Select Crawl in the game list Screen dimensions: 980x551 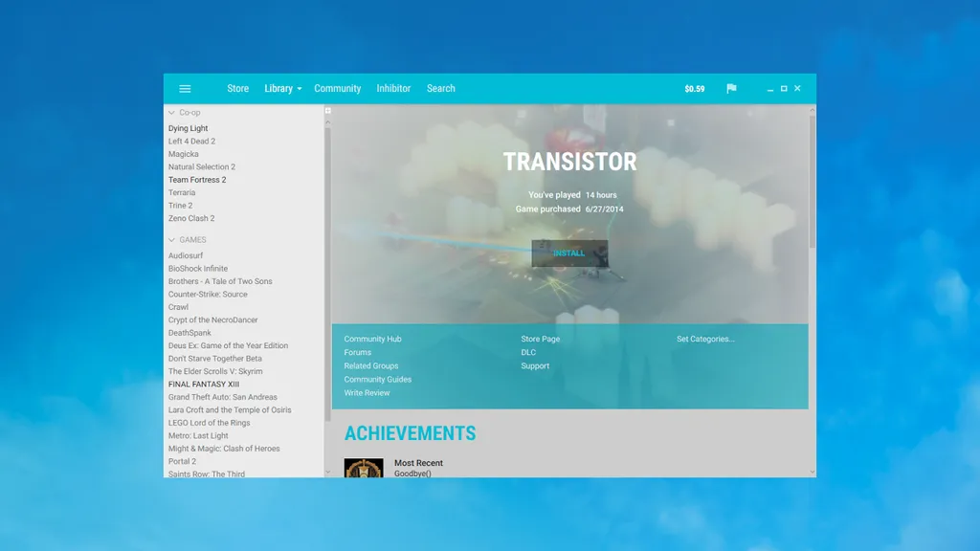click(x=178, y=307)
